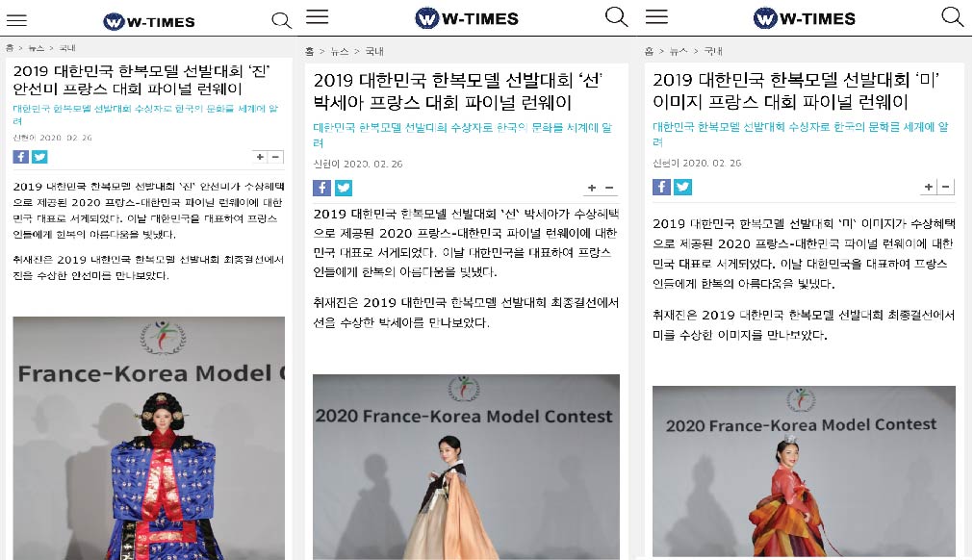The image size is (974, 560).
Task: Click the search magnifier in the middle panel
Action: point(616,16)
